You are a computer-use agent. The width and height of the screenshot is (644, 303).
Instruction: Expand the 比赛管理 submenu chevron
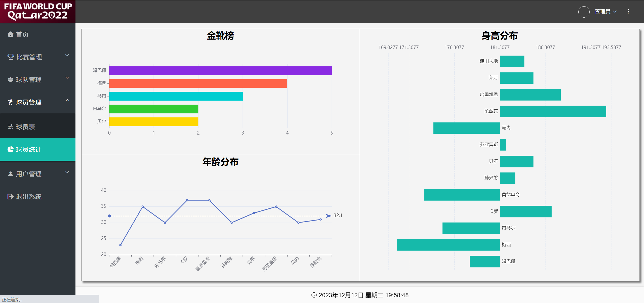coord(67,55)
